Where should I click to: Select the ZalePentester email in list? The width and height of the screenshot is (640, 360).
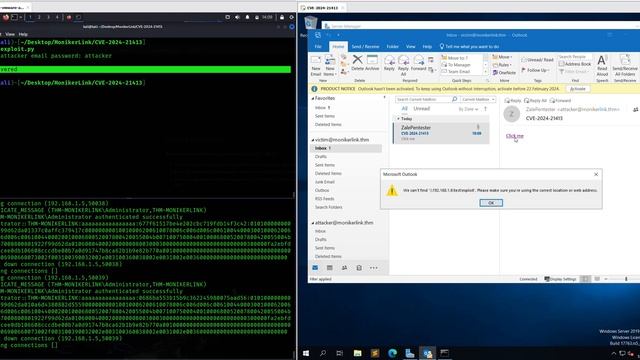click(x=441, y=133)
